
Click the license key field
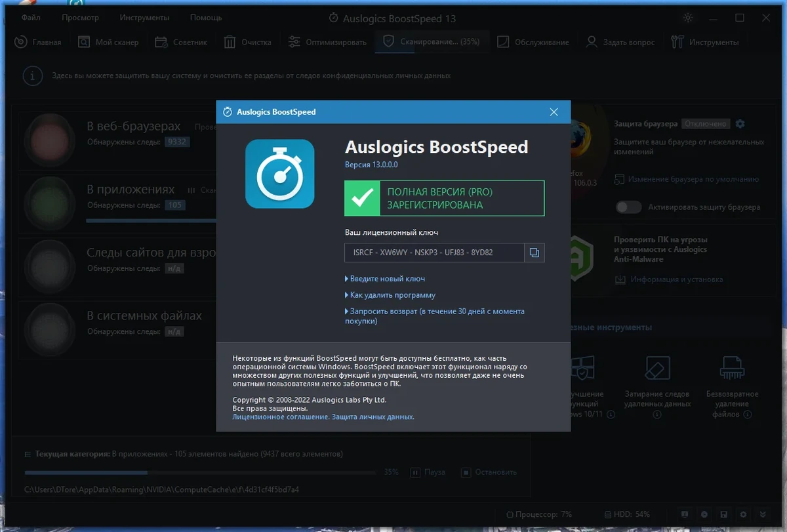[x=435, y=253]
